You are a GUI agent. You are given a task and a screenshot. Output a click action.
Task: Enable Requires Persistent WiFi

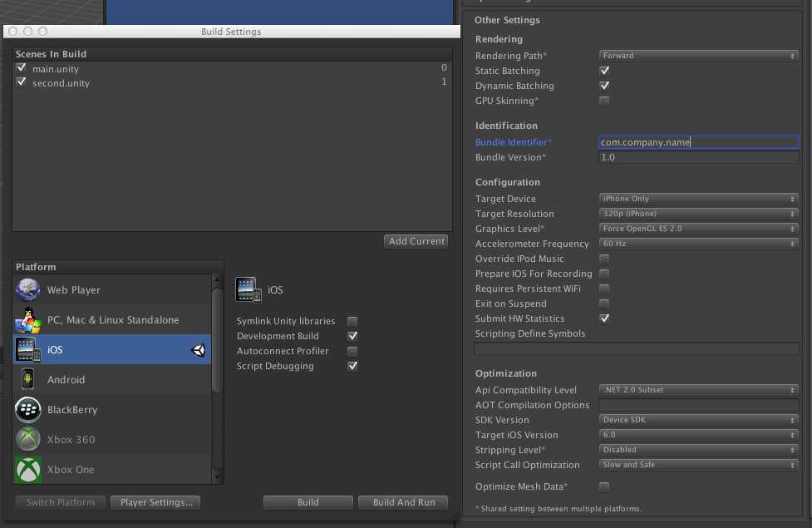tap(604, 289)
